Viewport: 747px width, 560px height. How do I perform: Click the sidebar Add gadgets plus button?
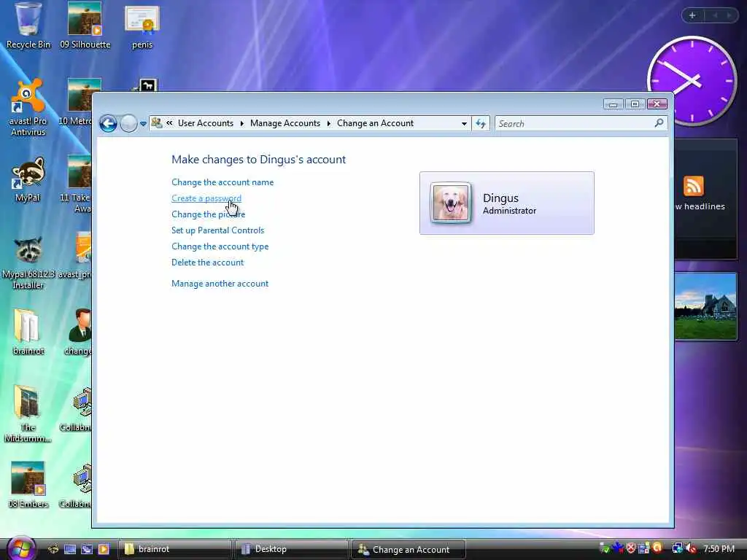point(692,16)
